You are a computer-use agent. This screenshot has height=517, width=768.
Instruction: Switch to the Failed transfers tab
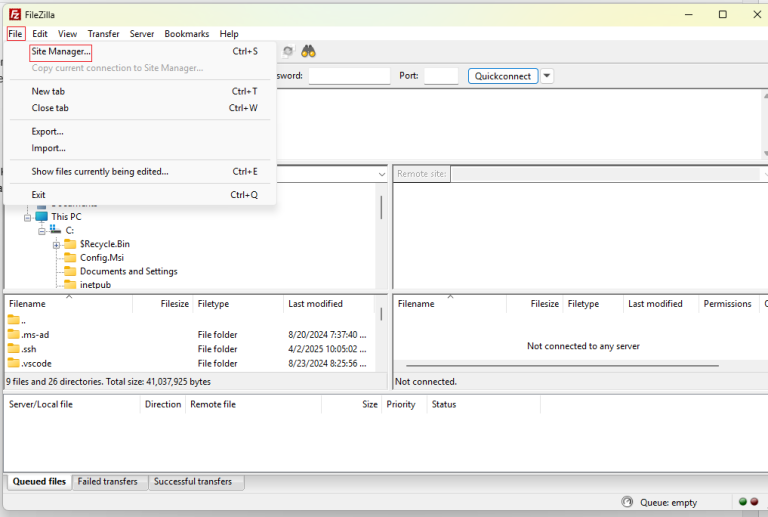click(x=108, y=482)
